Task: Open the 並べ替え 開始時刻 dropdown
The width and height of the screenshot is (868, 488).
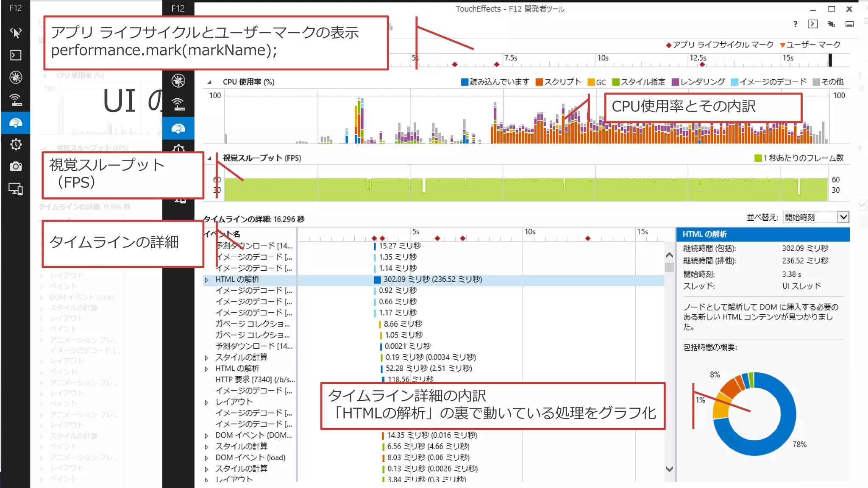Action: (x=816, y=217)
